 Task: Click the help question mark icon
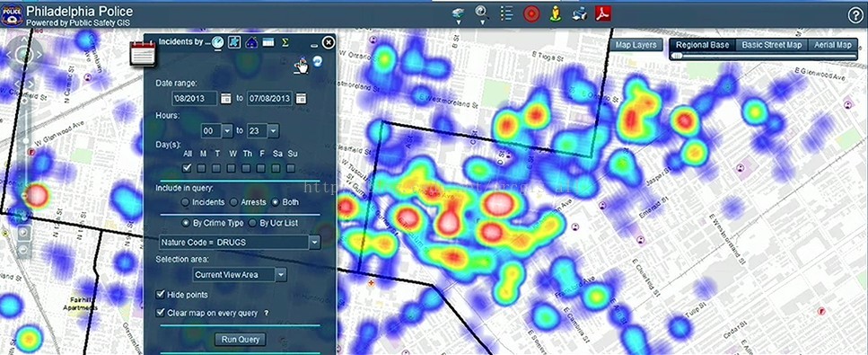coord(855,15)
